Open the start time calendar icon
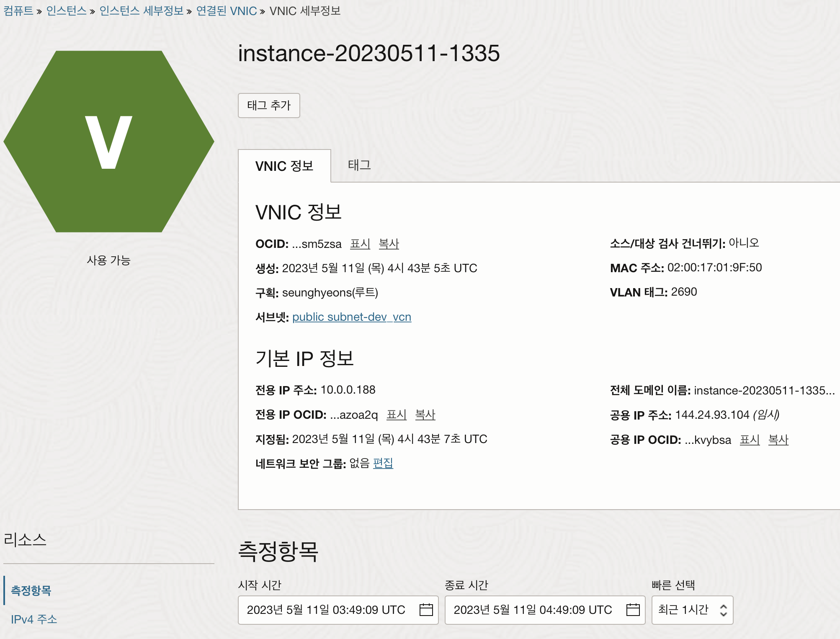Viewport: 840px width, 639px height. click(426, 610)
